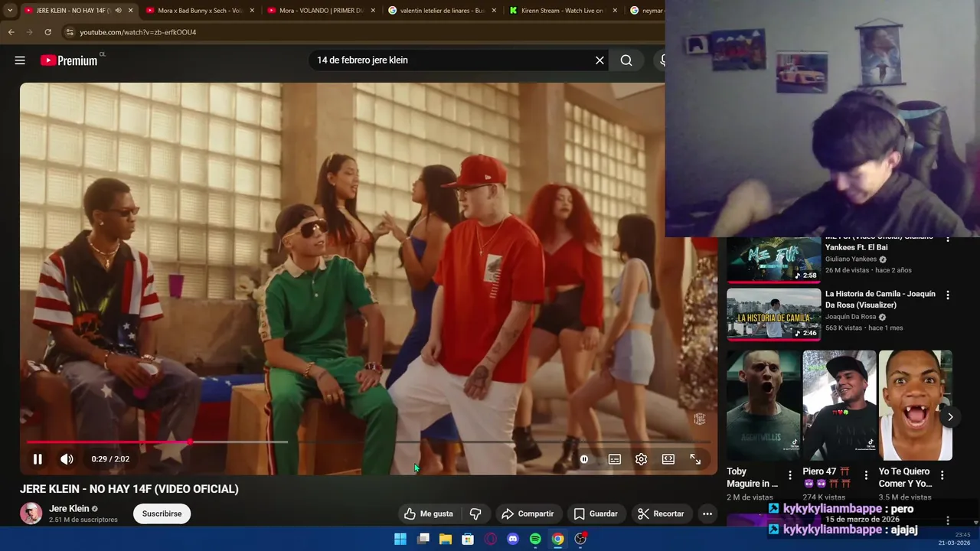Switch to theater mode view
The height and width of the screenshot is (551, 980).
tap(668, 459)
